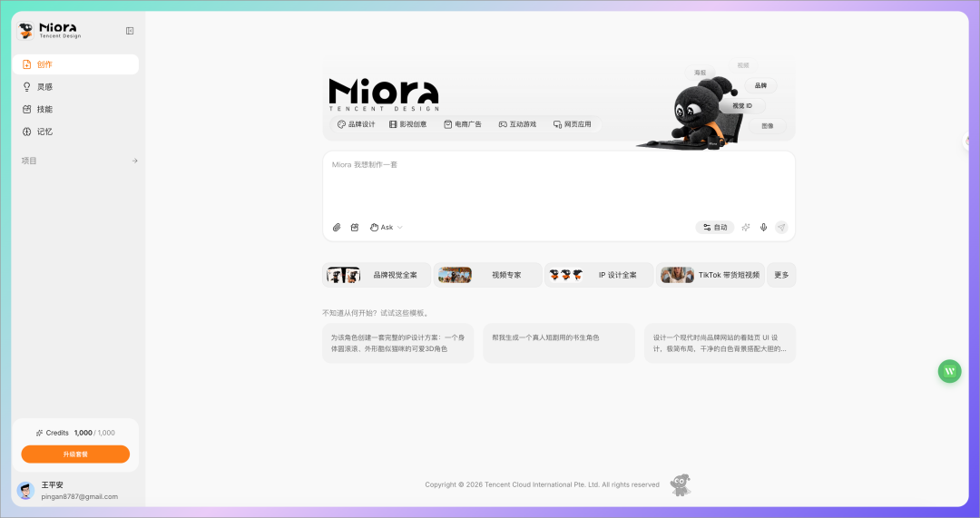The height and width of the screenshot is (518, 980).
Task: Select the 电商广告 category
Action: coord(463,124)
